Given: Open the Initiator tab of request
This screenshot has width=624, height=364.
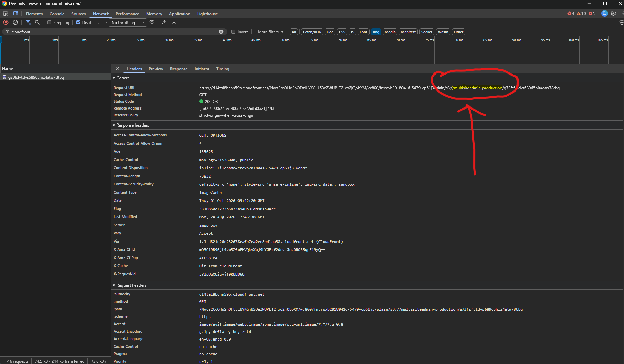Looking at the screenshot, I should (x=202, y=69).
